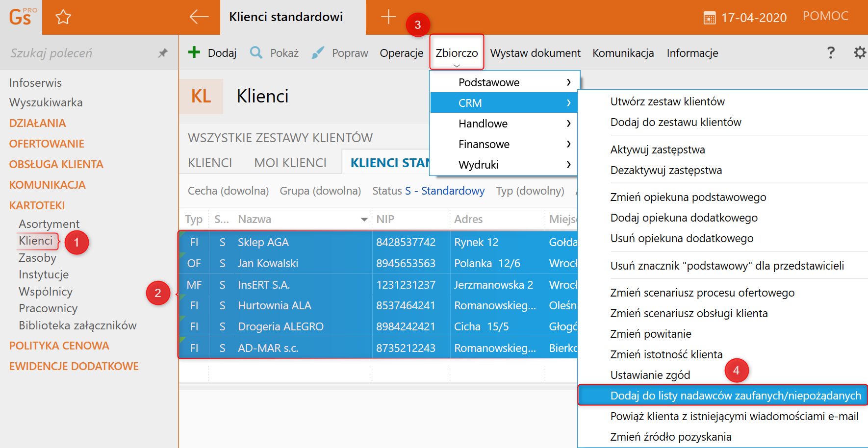Expand CRM submenu
The height and width of the screenshot is (448, 868).
pyautogui.click(x=504, y=103)
